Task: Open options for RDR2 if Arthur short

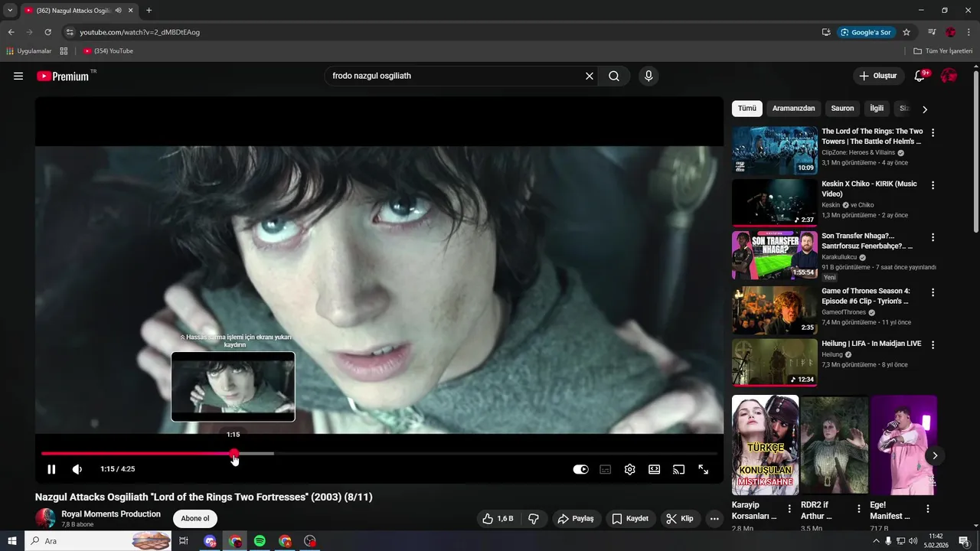Action: click(x=859, y=509)
